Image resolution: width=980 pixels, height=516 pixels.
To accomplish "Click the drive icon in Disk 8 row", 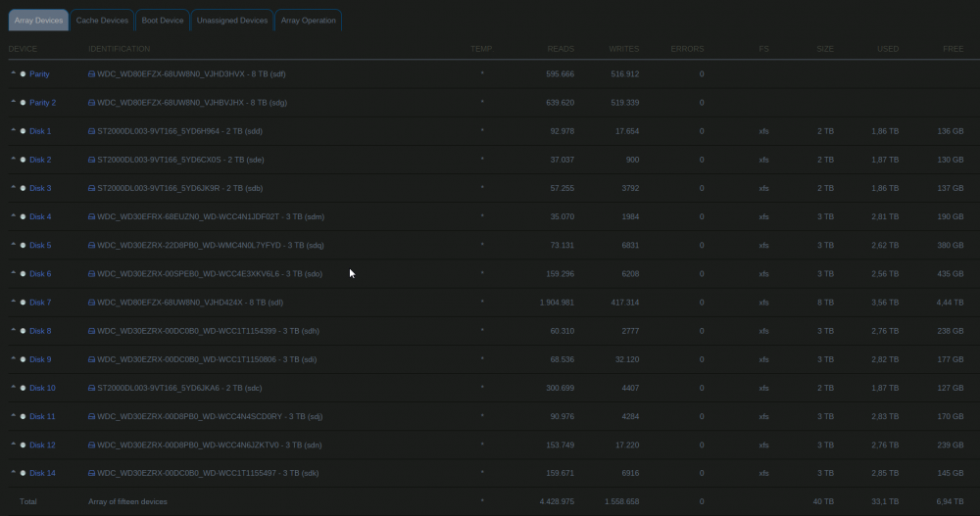I will click(x=91, y=331).
